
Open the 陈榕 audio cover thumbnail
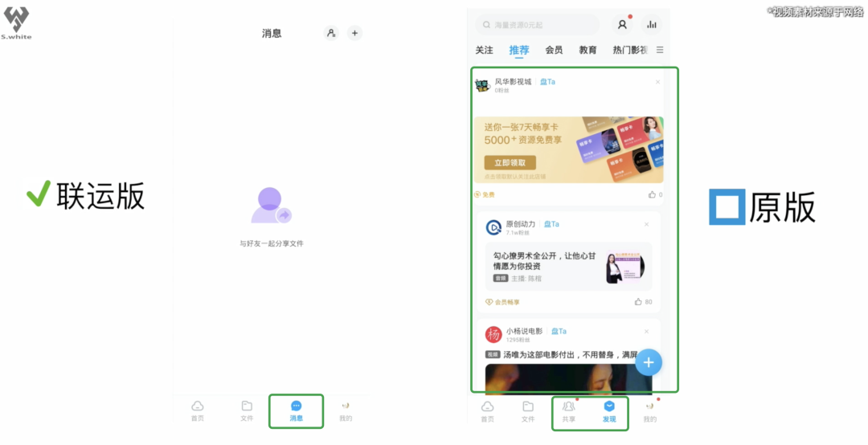tap(625, 268)
